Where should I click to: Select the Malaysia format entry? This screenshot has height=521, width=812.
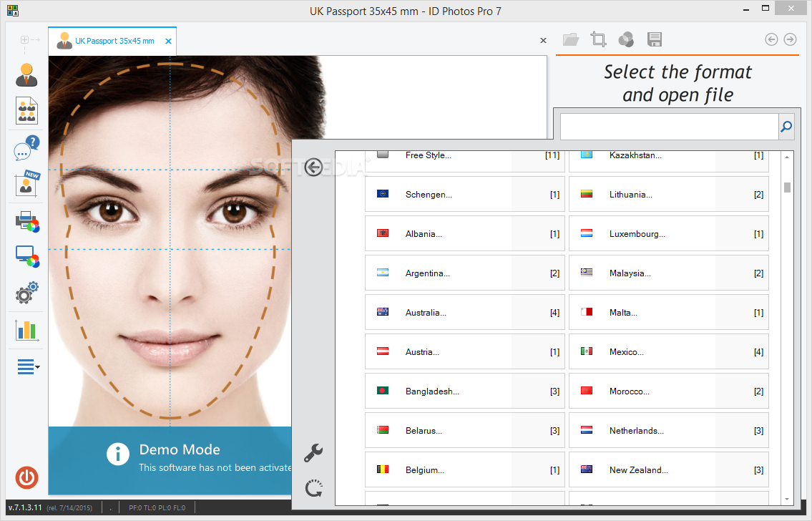click(668, 273)
